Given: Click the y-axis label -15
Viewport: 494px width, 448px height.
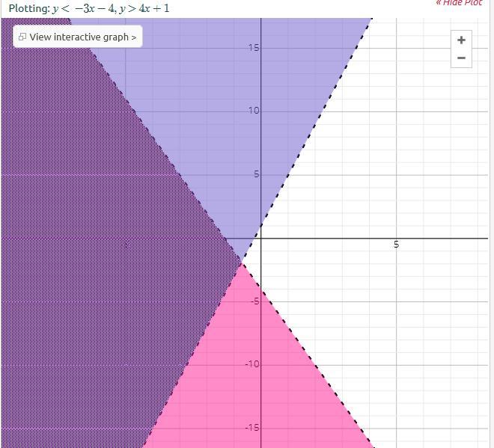Looking at the screenshot, I should coord(252,428).
